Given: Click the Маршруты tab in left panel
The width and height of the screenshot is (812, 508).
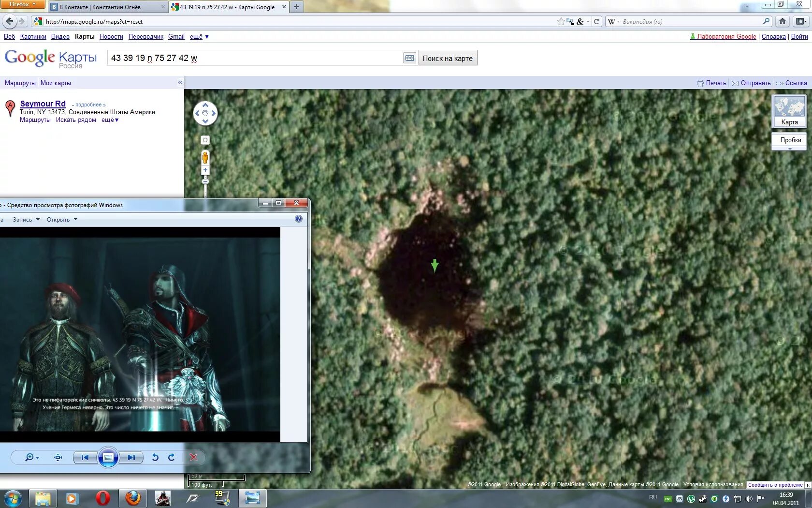Looking at the screenshot, I should [x=20, y=83].
